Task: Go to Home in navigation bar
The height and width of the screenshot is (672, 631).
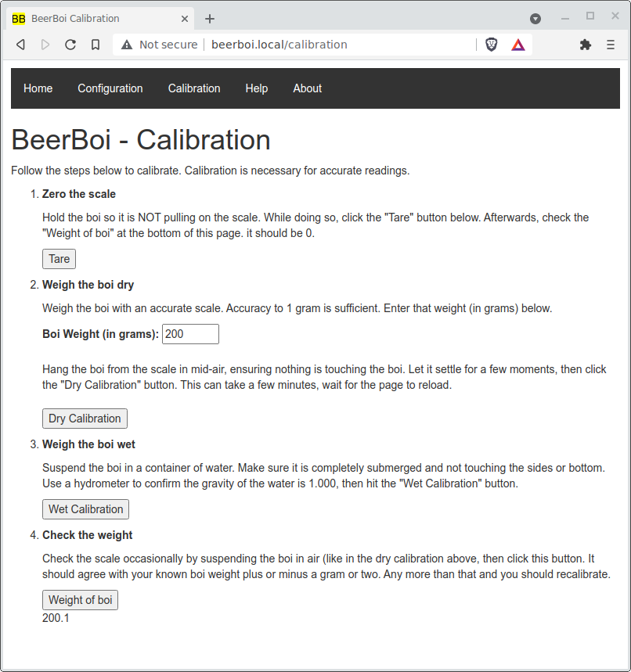Action: point(38,88)
